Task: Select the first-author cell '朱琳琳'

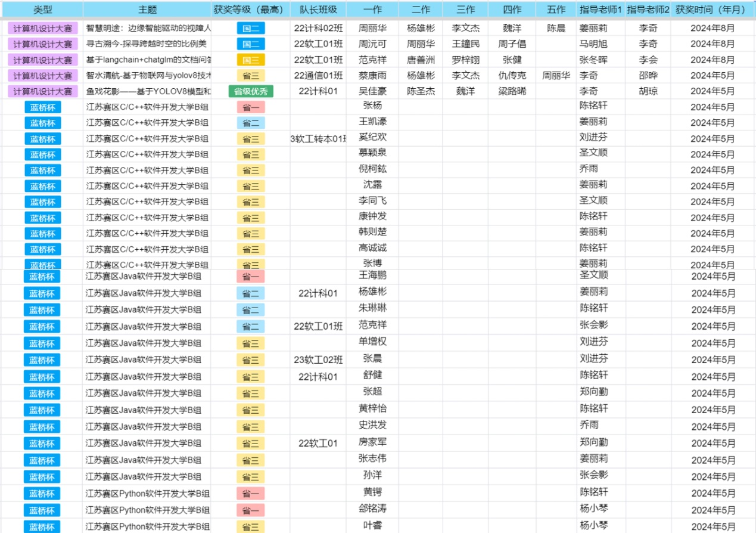Action: [372, 308]
